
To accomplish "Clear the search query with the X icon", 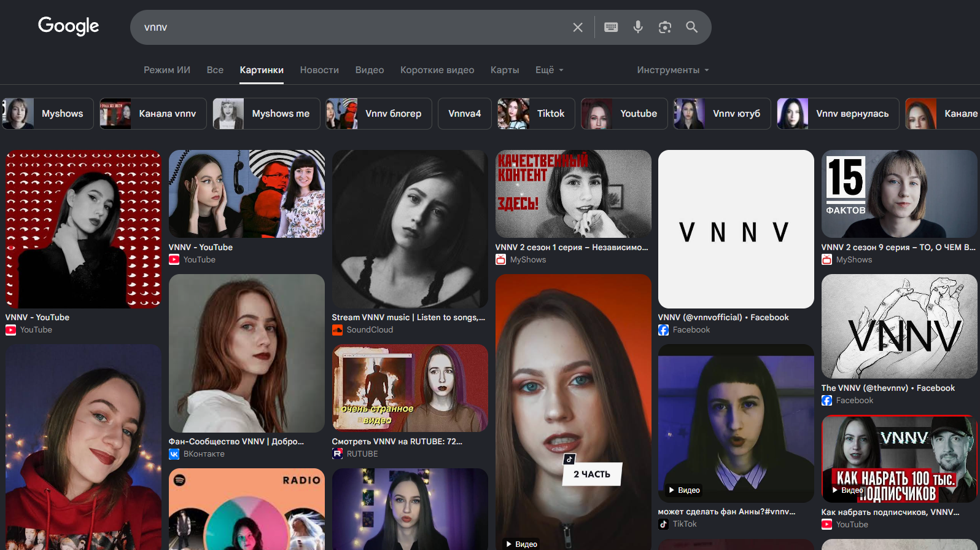I will (x=578, y=27).
